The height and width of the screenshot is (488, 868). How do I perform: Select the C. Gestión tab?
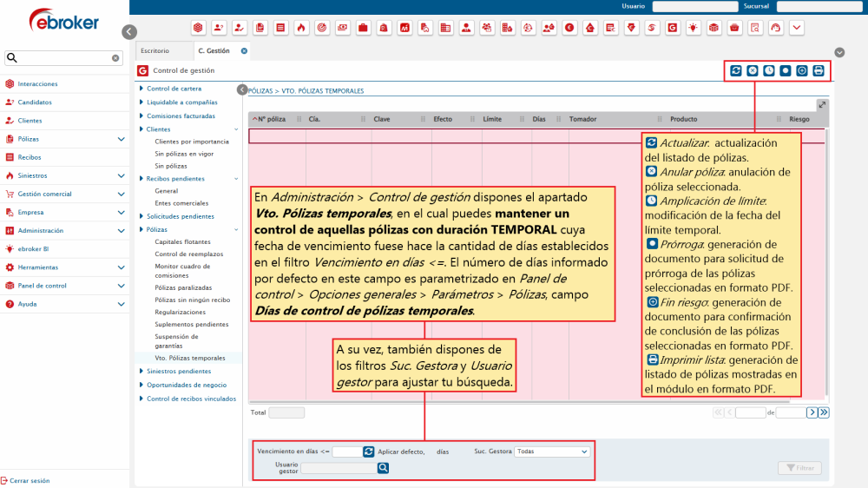[x=214, y=51]
